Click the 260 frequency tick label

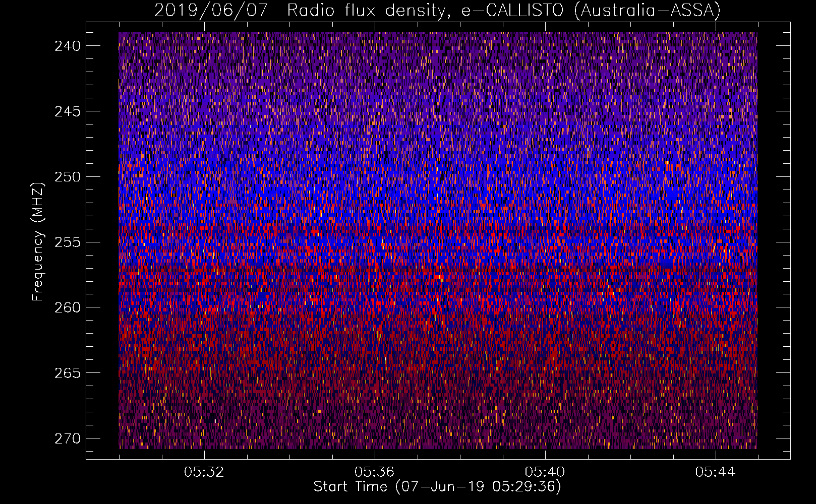68,307
